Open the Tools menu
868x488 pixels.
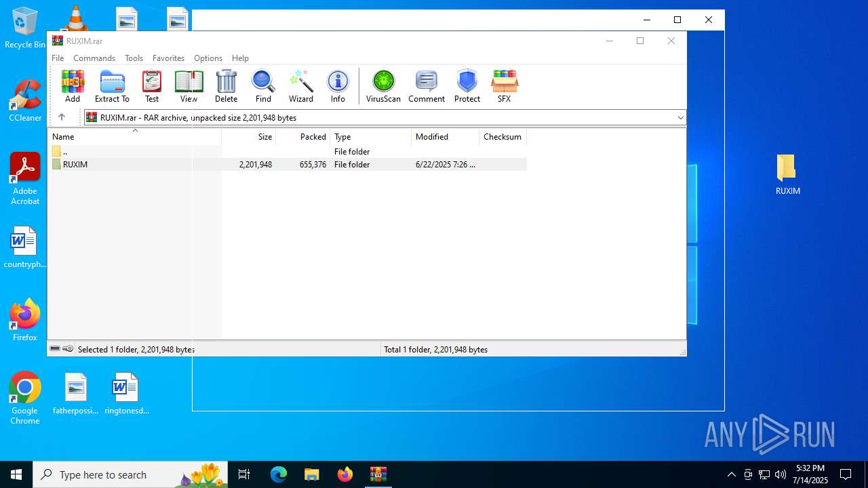134,58
